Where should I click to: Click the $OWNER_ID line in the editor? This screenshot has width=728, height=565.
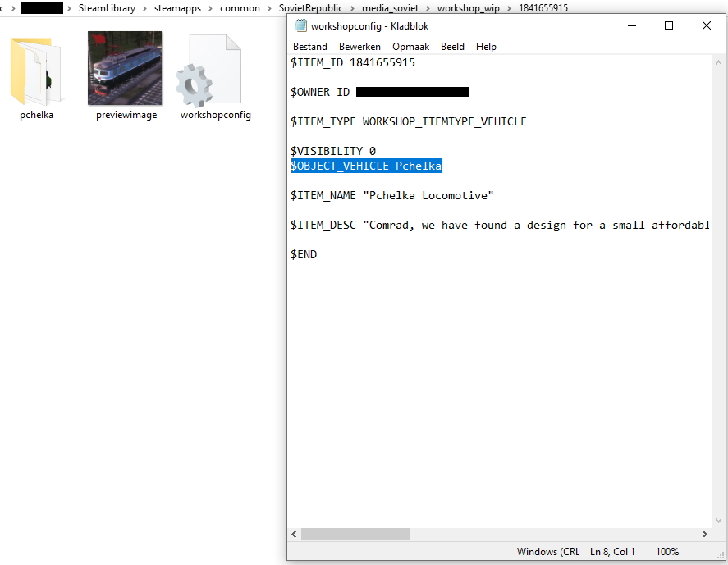pos(380,93)
